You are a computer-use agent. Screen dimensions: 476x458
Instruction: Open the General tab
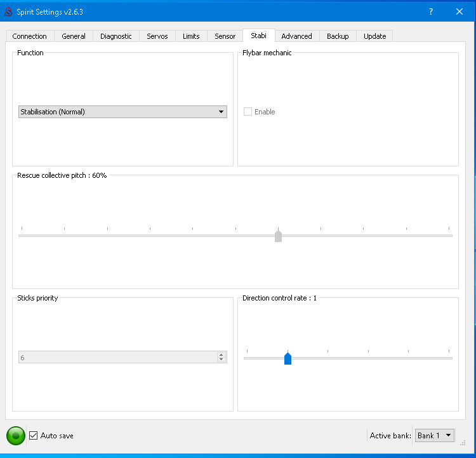[x=74, y=36]
